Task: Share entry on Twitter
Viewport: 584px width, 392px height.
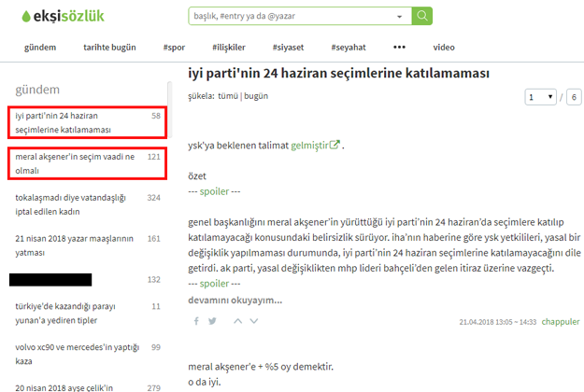Action: coord(212,321)
